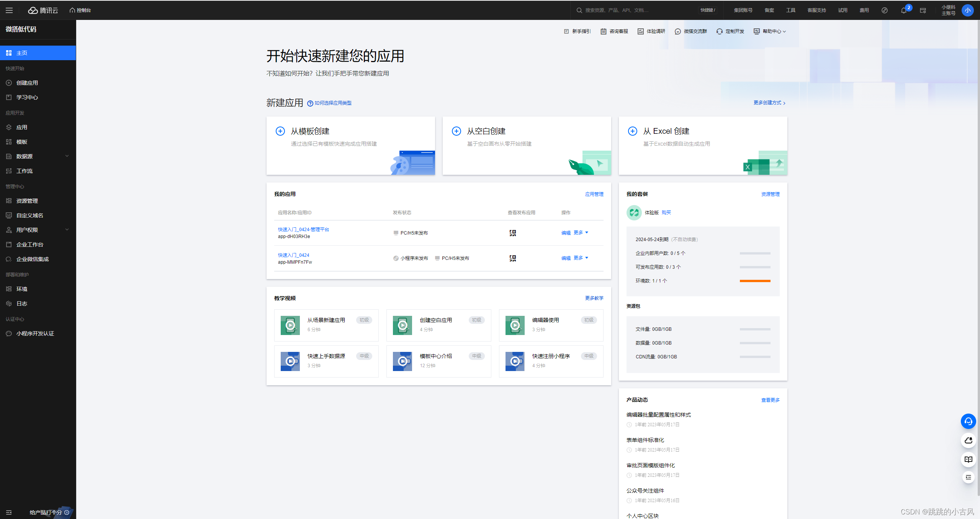Click the orange 环境数 usage bar
980x519 pixels.
[x=755, y=281]
